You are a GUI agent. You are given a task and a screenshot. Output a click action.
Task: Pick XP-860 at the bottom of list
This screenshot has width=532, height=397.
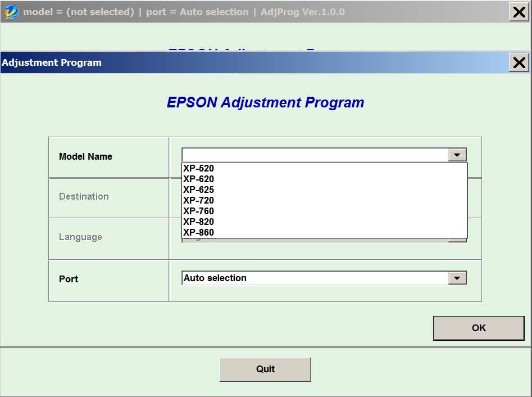click(x=325, y=232)
